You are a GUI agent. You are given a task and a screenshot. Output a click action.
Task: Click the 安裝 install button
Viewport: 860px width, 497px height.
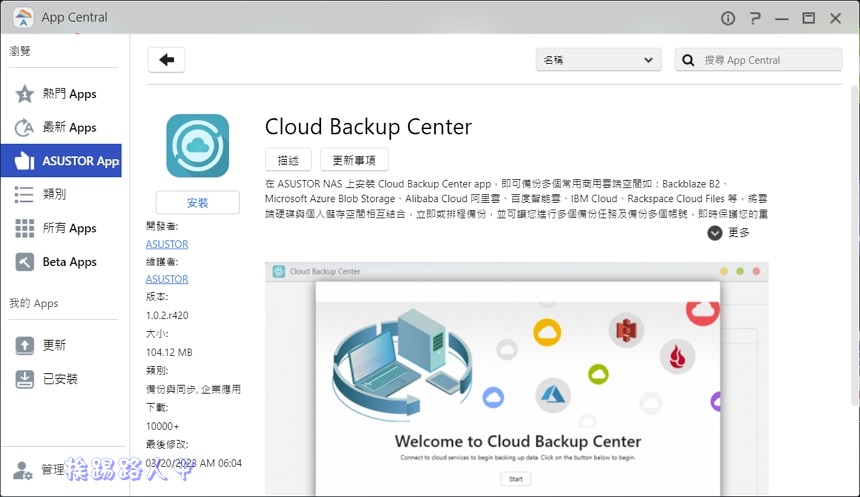click(x=197, y=203)
